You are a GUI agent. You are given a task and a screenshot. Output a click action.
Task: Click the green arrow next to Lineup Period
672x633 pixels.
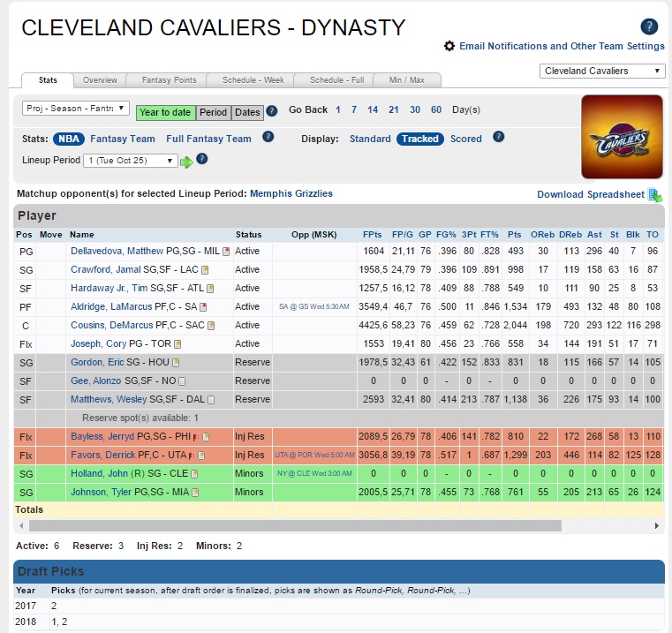click(x=186, y=162)
